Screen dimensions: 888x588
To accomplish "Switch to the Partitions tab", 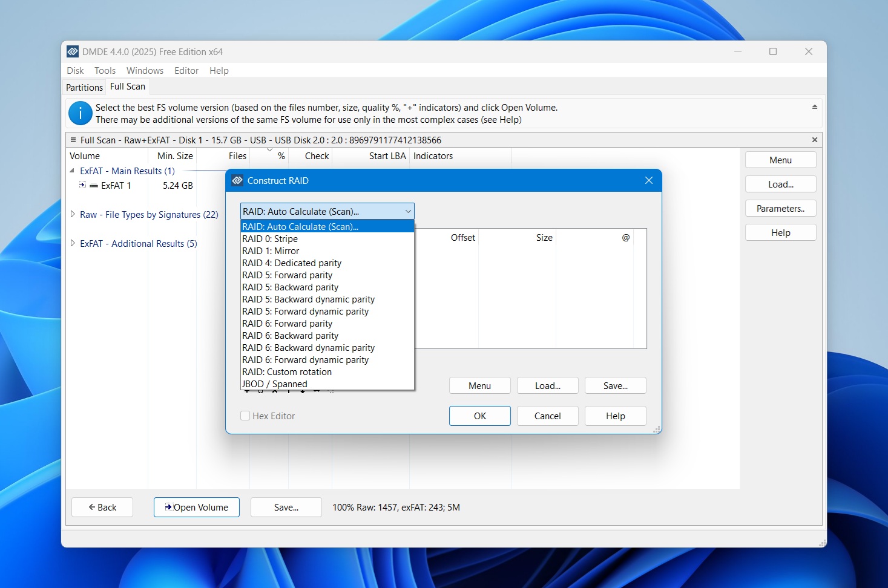I will [84, 87].
